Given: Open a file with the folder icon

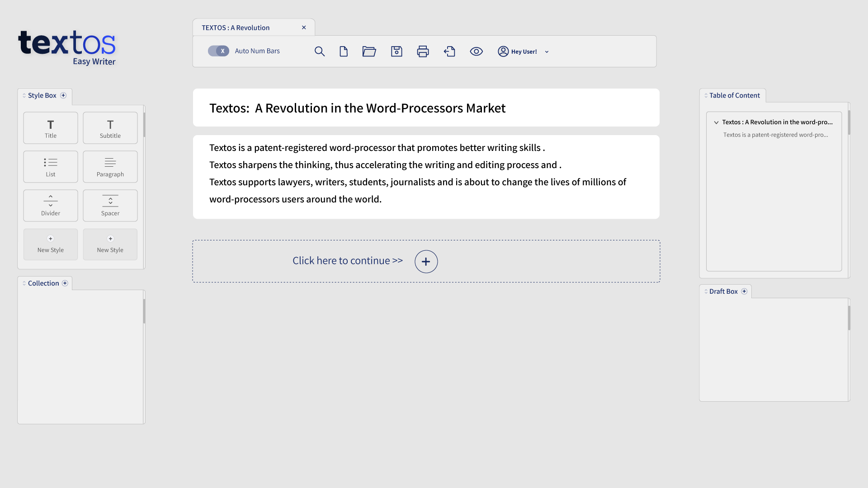Looking at the screenshot, I should (369, 52).
